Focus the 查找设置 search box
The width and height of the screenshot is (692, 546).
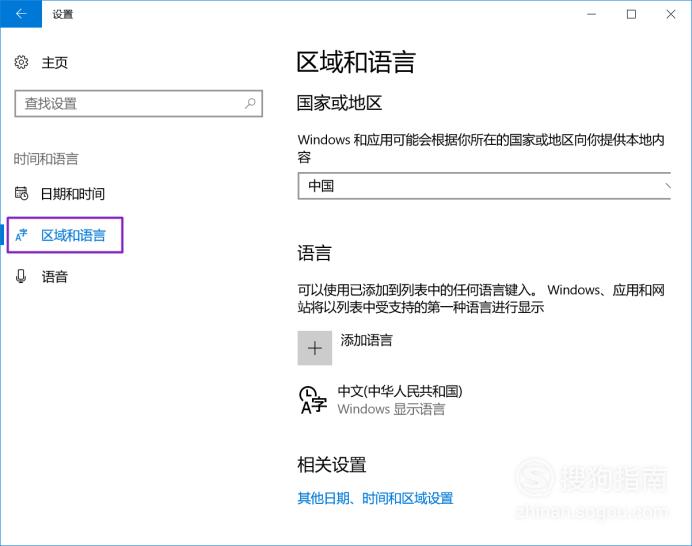pos(139,104)
